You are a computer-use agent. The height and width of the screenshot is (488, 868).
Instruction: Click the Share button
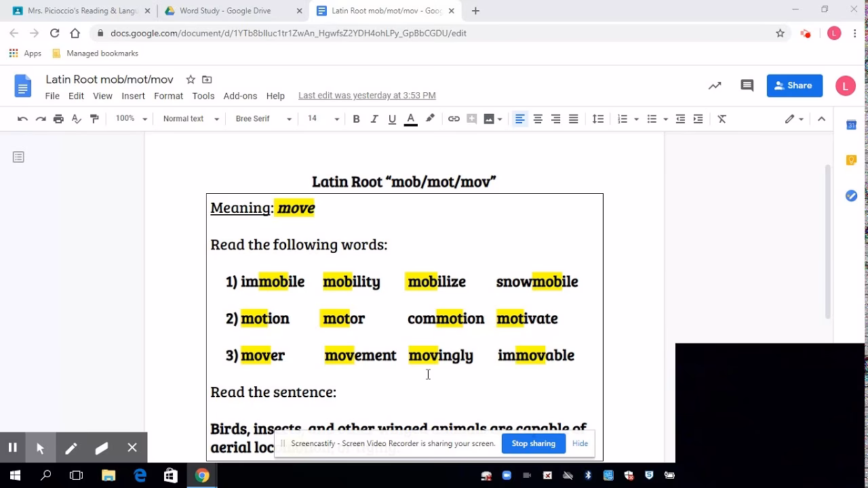[794, 85]
